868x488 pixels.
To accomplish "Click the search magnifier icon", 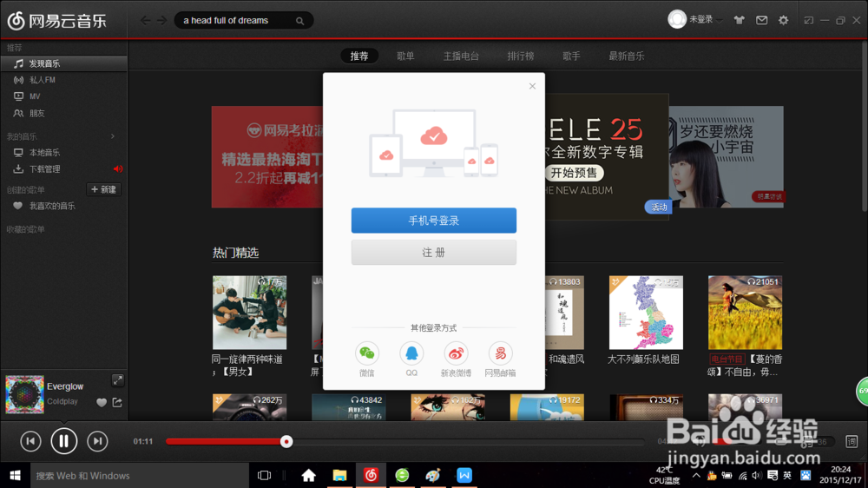I will [300, 21].
